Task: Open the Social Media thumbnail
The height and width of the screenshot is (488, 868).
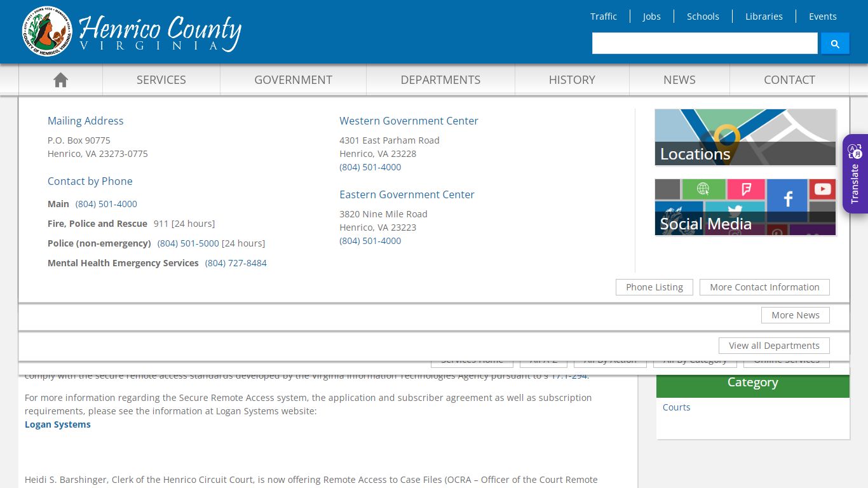Action: (x=745, y=207)
